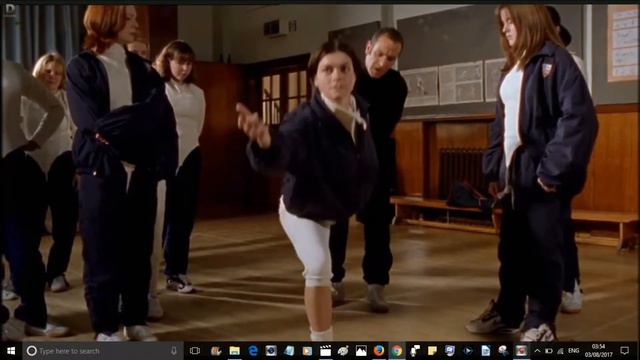The image size is (640, 360).
Task: Open the Windows Start menu
Action: click(x=11, y=351)
